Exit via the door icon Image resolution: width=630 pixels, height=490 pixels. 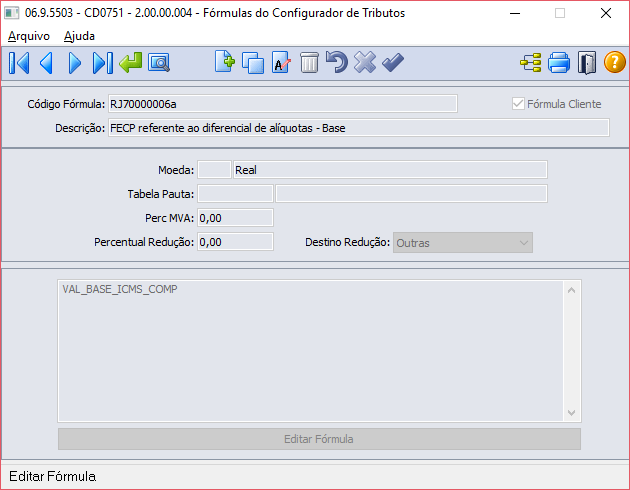click(x=587, y=63)
